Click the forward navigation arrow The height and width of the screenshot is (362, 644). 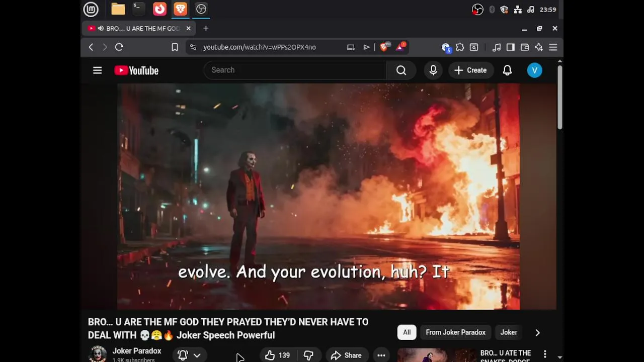(105, 47)
